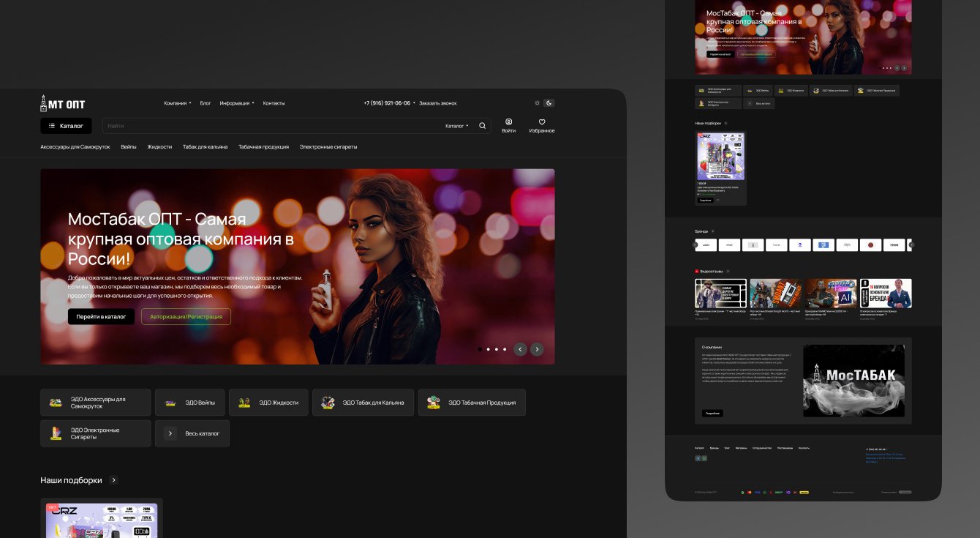Open login via the Войти user icon
Screen dimensions: 980x538
[509, 122]
